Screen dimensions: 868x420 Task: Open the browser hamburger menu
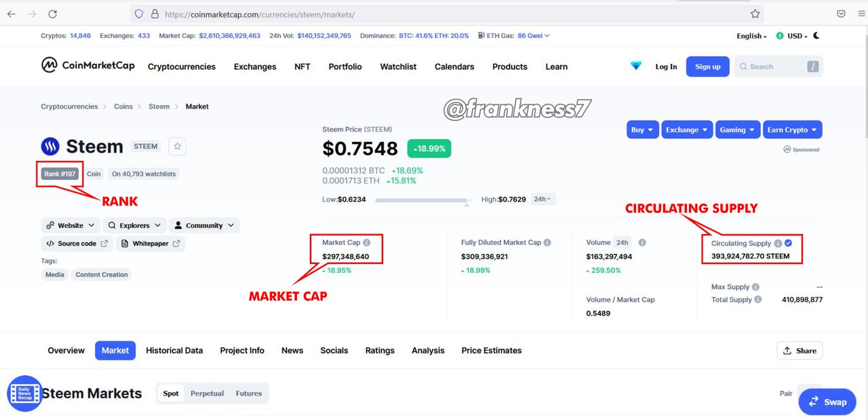point(861,14)
